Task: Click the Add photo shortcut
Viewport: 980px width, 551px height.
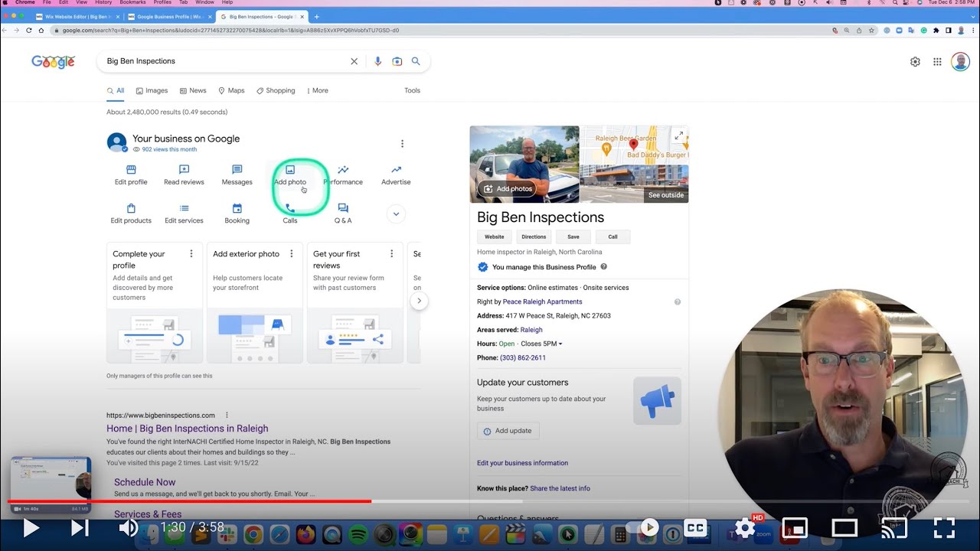Action: [x=290, y=175]
